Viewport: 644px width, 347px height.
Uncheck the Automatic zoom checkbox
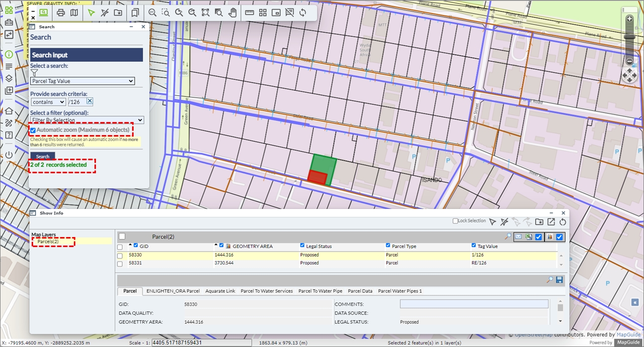pyautogui.click(x=33, y=131)
